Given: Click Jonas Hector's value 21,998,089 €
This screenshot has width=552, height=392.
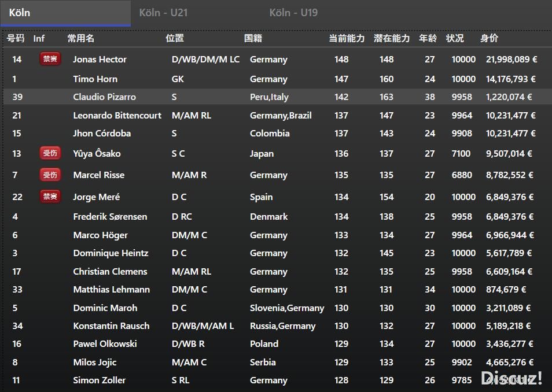Looking at the screenshot, I should coord(511,60).
